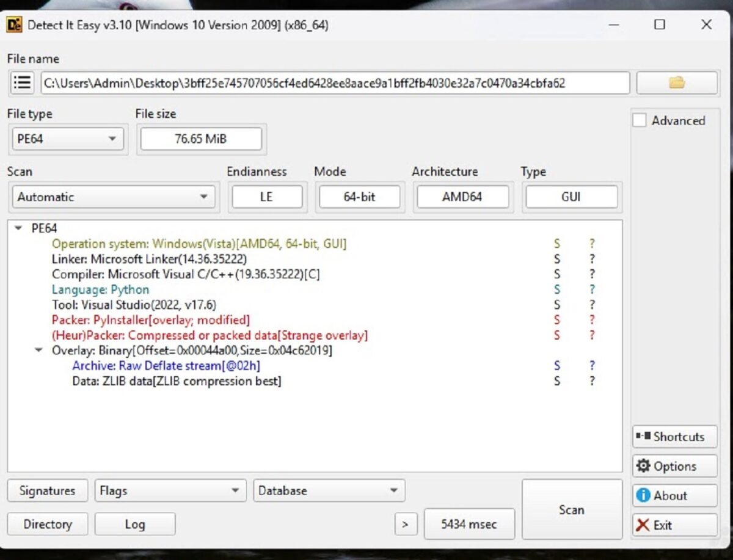Select the Operation system Windows(Vista) row

click(x=199, y=244)
